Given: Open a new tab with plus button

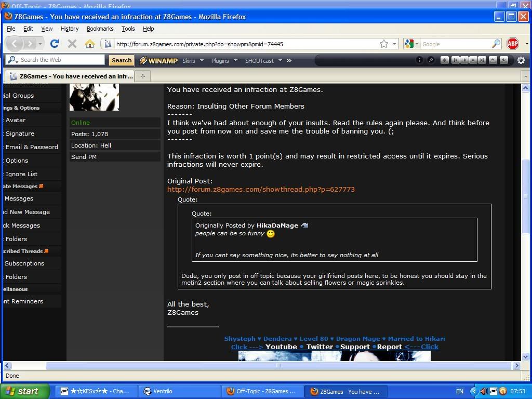Looking at the screenshot, I should point(143,76).
